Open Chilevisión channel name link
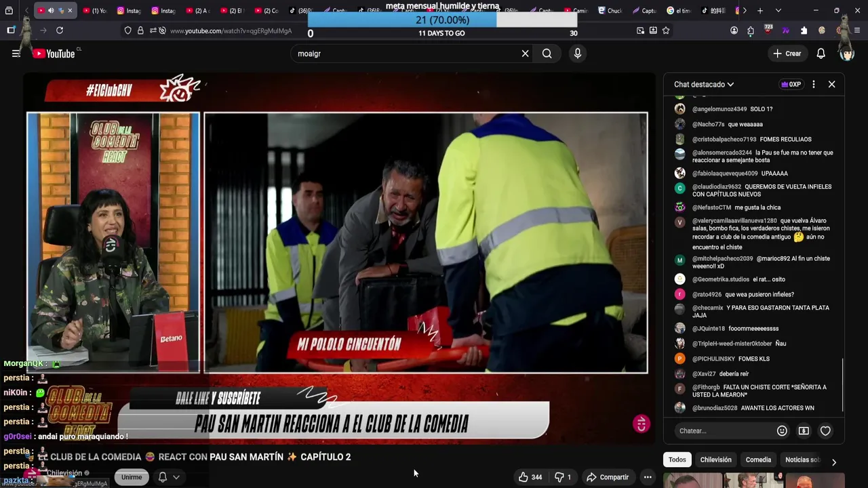This screenshot has width=868, height=488. [x=64, y=473]
